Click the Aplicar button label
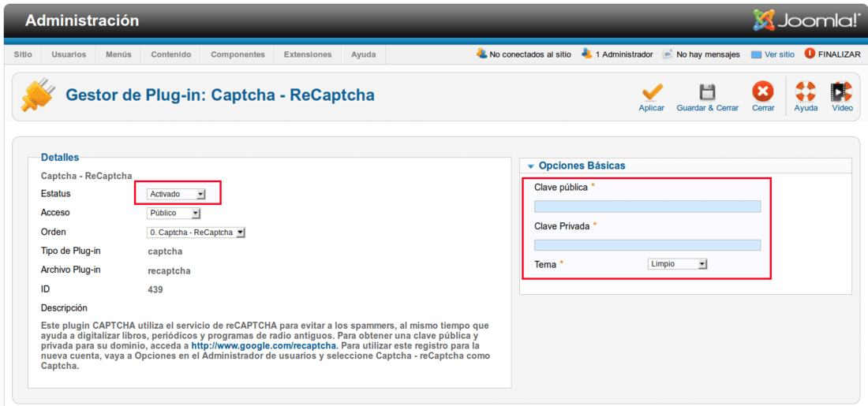The image size is (868, 406). pyautogui.click(x=652, y=108)
